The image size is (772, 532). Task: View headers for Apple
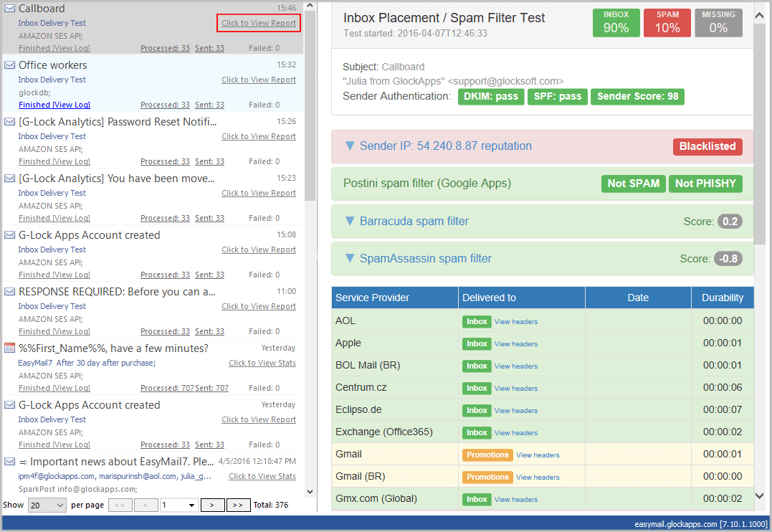click(516, 344)
